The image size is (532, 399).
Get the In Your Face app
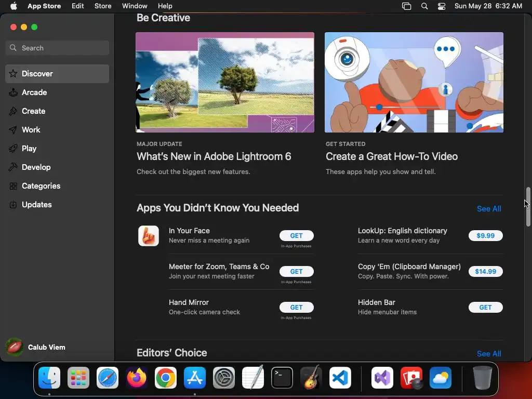pyautogui.click(x=297, y=235)
